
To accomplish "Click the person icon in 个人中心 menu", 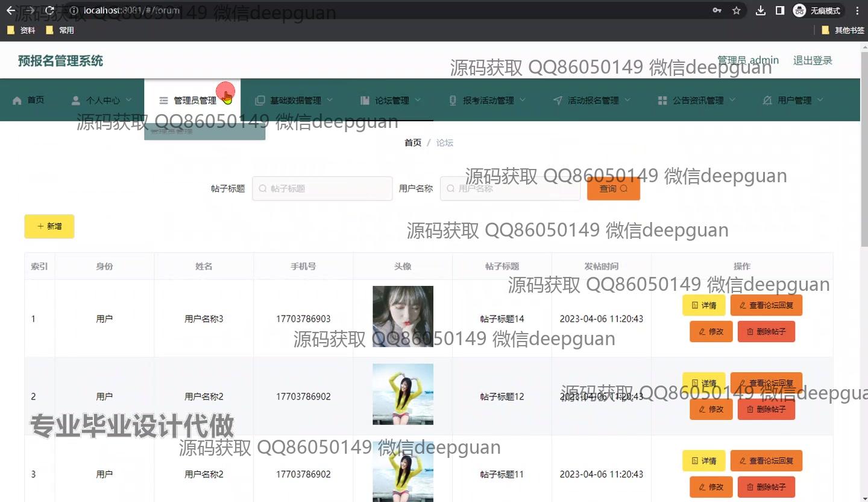I will pos(75,100).
